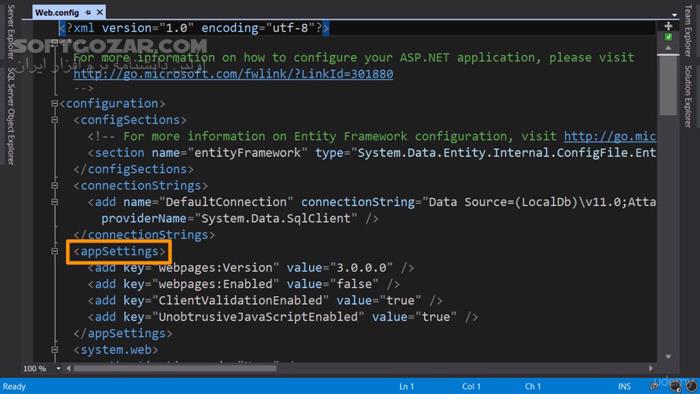The image size is (700, 394).
Task: Click the vertical scrollbar thumb
Action: point(668,85)
